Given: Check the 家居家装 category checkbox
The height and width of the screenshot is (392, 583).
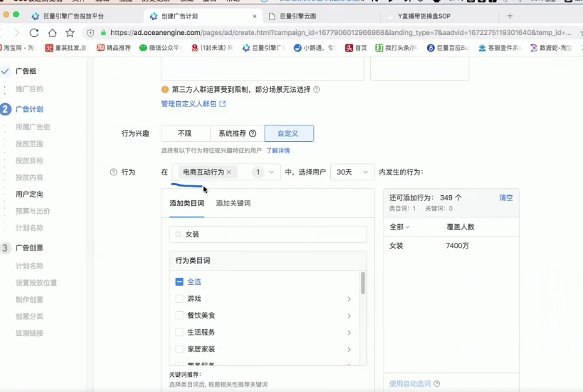Looking at the screenshot, I should (180, 349).
